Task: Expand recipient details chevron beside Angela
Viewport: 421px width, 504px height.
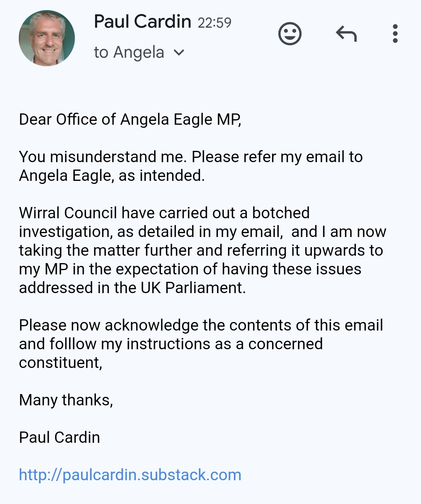Action: tap(179, 53)
